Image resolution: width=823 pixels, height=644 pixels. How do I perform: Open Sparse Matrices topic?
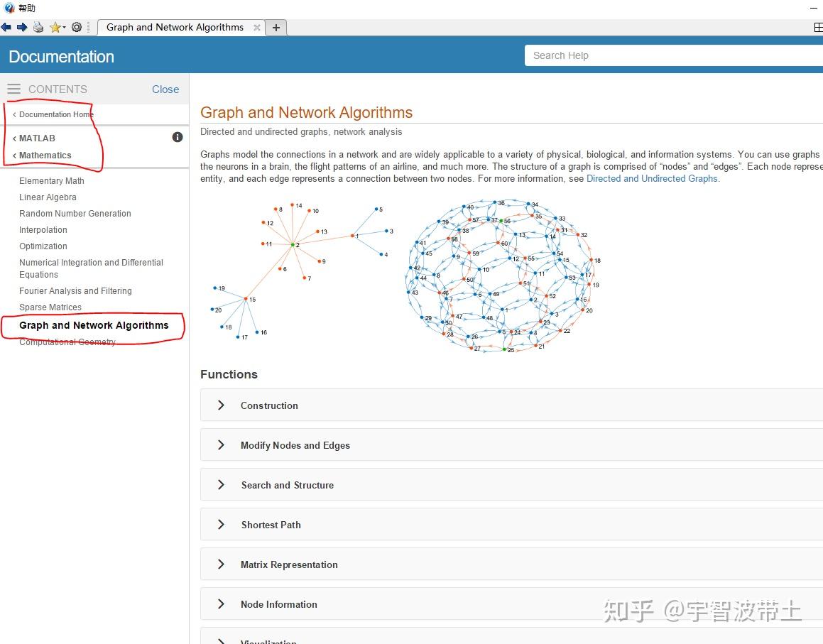50,307
